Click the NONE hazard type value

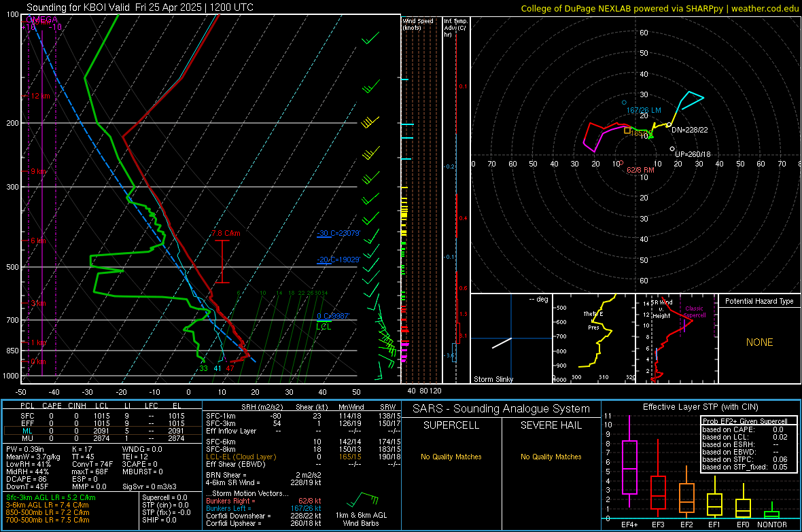pyautogui.click(x=759, y=342)
